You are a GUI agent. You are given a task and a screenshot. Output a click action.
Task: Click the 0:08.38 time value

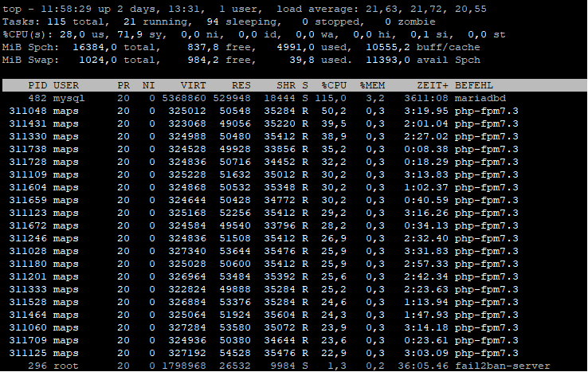pyautogui.click(x=426, y=149)
